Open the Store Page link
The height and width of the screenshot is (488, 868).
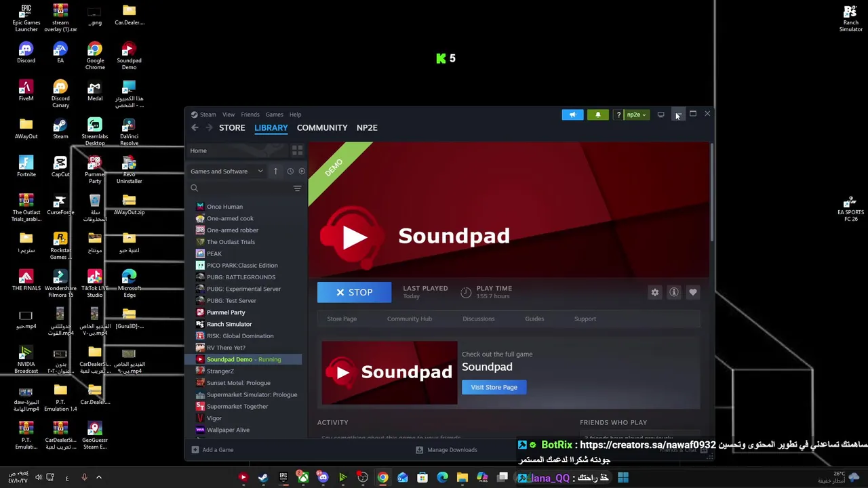coord(342,319)
